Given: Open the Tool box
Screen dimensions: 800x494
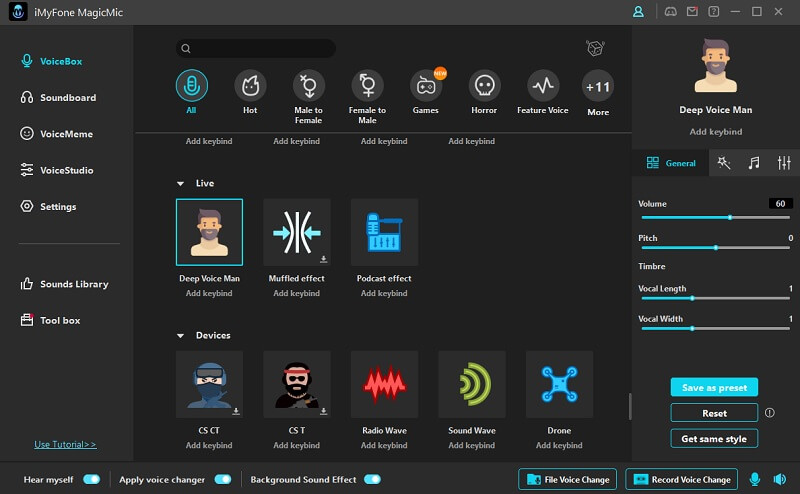Looking at the screenshot, I should [x=50, y=320].
